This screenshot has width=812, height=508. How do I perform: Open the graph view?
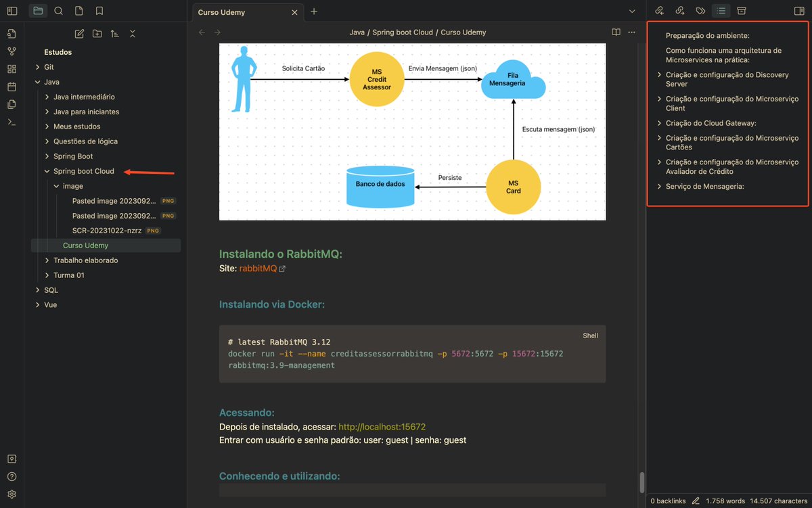tap(12, 51)
